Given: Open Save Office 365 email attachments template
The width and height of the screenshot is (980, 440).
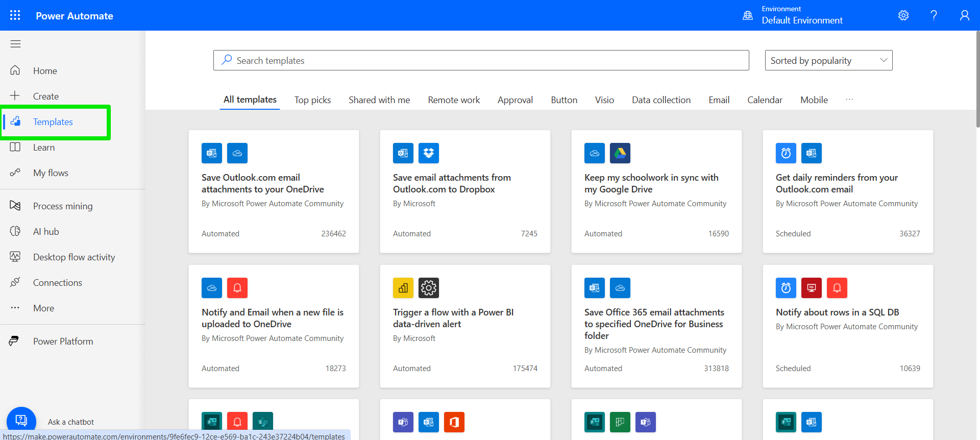Looking at the screenshot, I should click(x=656, y=326).
